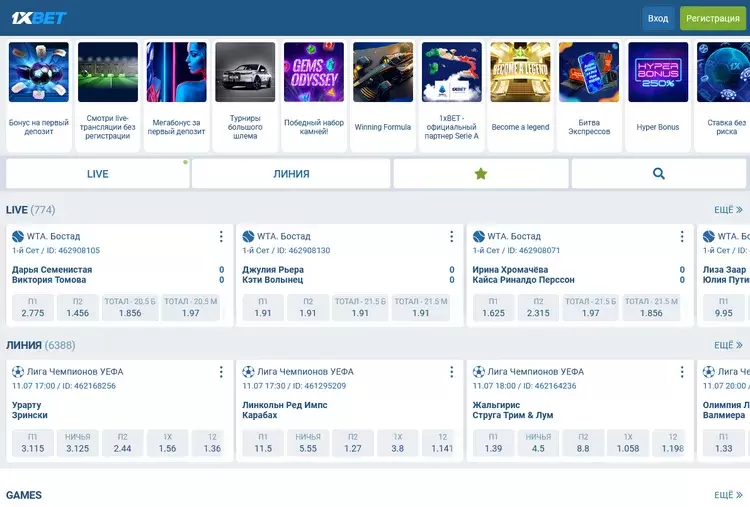Select П1 odds 3.115 for Урарту

tap(33, 443)
